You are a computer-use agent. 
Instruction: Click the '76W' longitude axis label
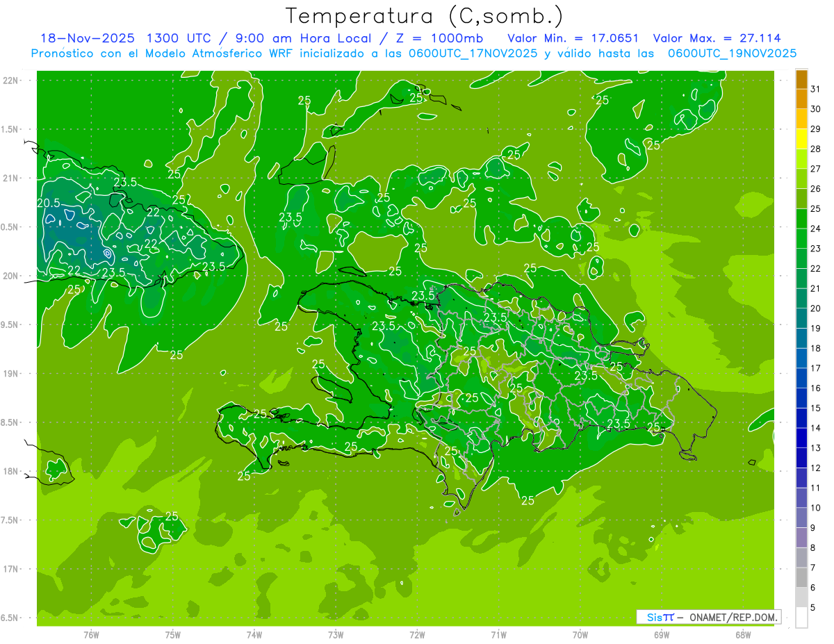coord(91,634)
